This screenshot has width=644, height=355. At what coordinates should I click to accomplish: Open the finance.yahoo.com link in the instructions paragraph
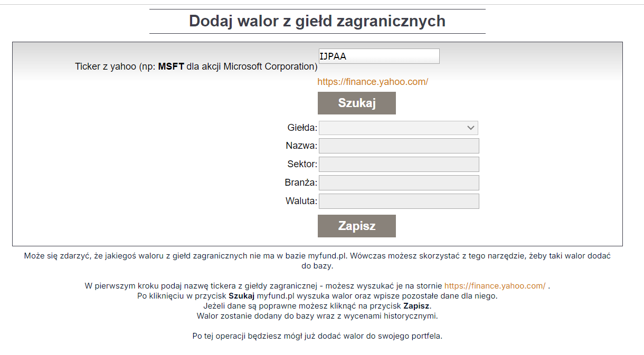(495, 286)
